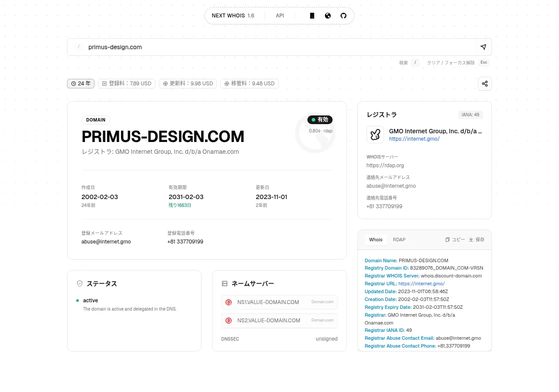The width and height of the screenshot is (559, 392).
Task: Switch to the Whois tab
Action: [376, 240]
